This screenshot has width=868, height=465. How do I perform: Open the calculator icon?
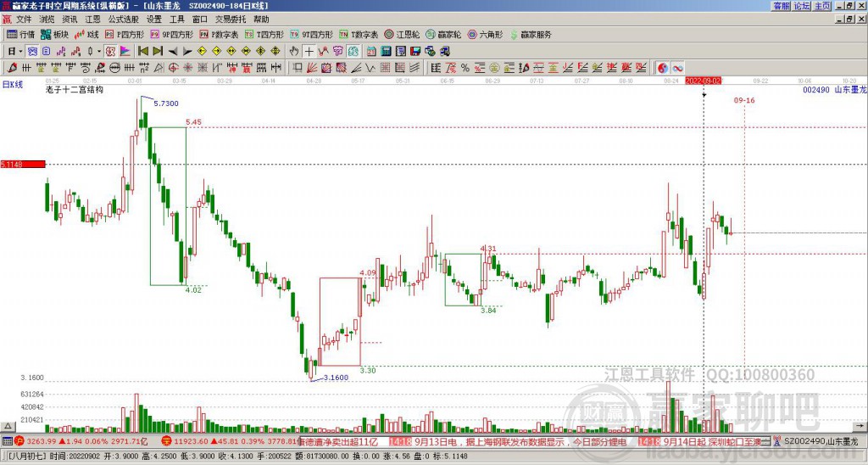pos(387,52)
